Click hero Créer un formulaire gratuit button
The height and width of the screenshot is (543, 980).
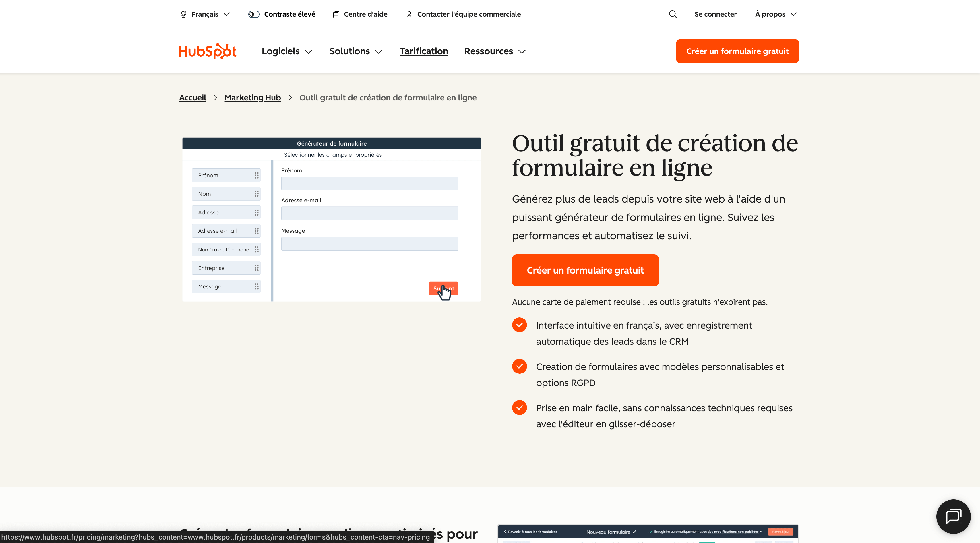[x=585, y=270]
